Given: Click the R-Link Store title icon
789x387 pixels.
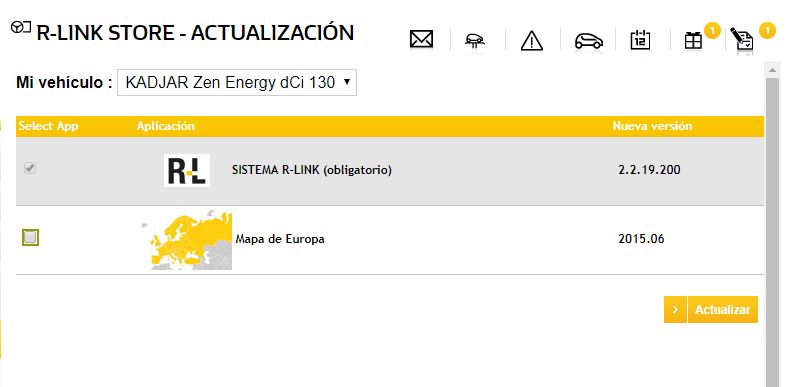Looking at the screenshot, I should coord(21,27).
